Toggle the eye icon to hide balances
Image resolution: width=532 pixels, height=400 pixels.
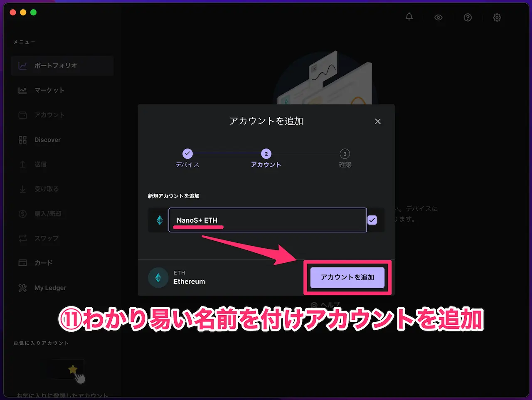click(438, 17)
